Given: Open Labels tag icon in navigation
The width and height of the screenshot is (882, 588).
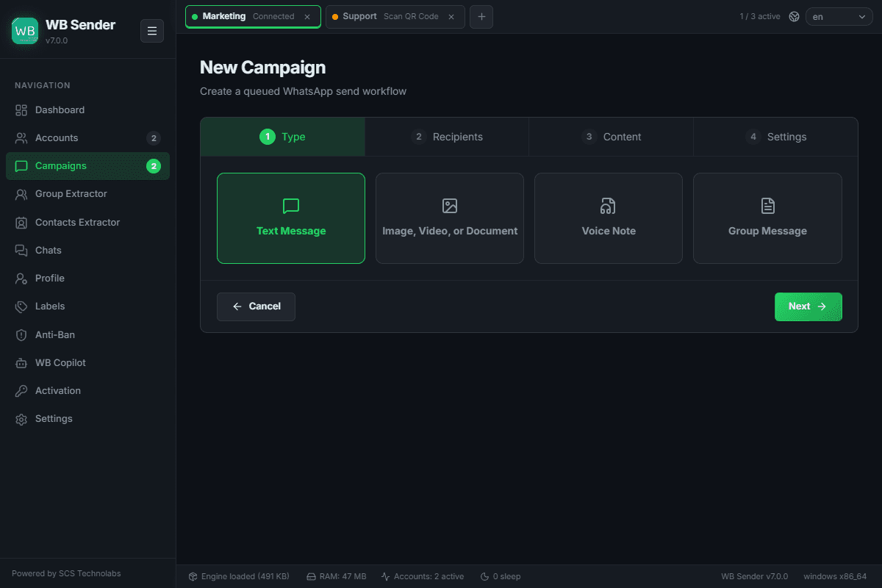Looking at the screenshot, I should [x=21, y=306].
